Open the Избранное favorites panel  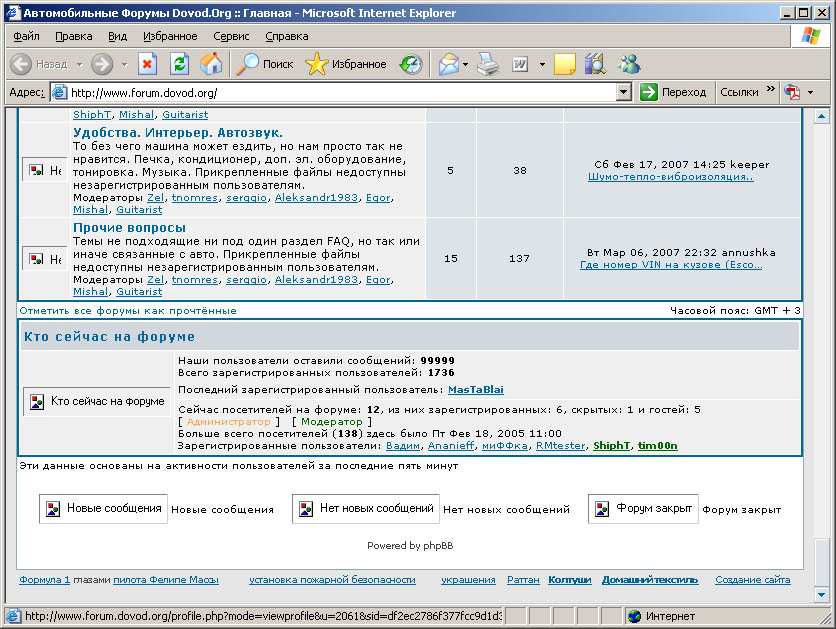tap(346, 64)
